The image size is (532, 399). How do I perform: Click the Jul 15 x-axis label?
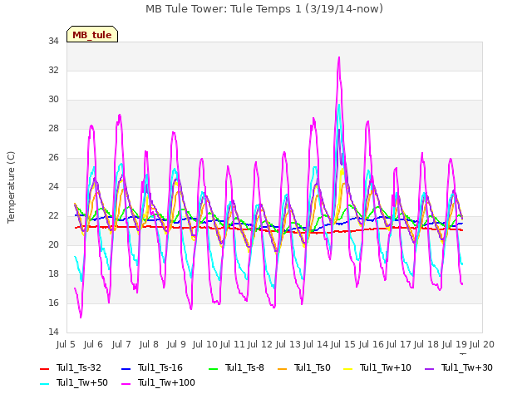pyautogui.click(x=343, y=344)
